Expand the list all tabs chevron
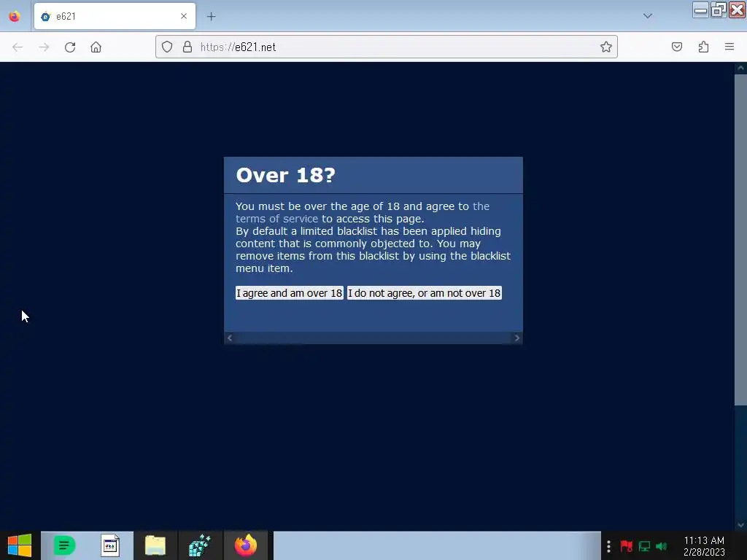 coord(648,16)
